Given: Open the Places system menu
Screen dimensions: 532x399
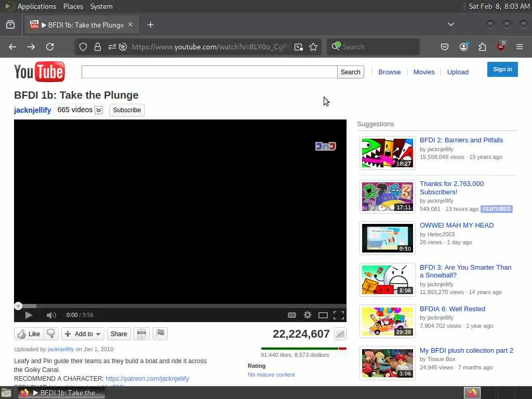Looking at the screenshot, I should 73,6.
